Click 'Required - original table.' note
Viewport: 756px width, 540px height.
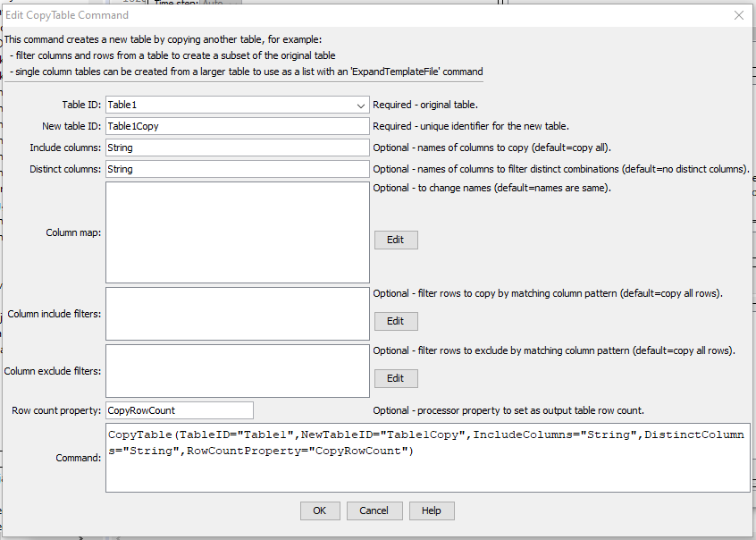(x=425, y=105)
